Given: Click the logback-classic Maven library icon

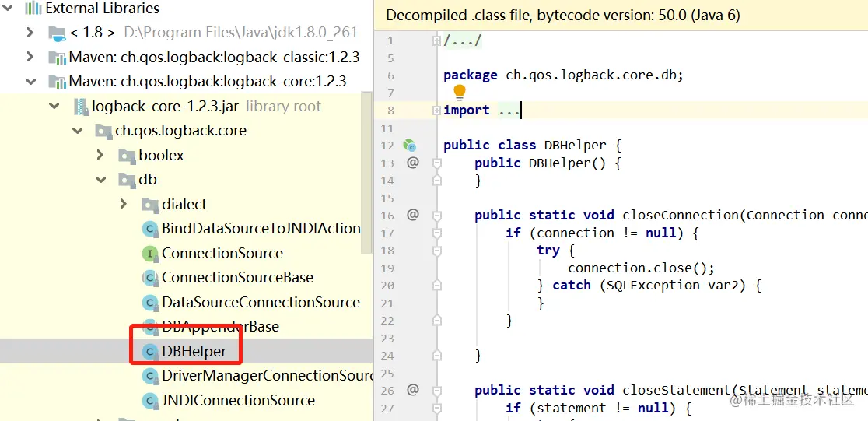Looking at the screenshot, I should tap(57, 58).
